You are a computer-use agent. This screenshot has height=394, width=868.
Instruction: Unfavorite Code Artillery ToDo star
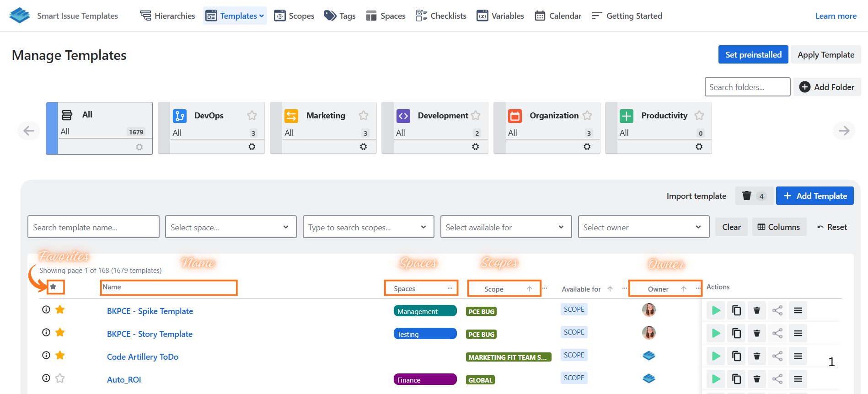pyautogui.click(x=60, y=355)
